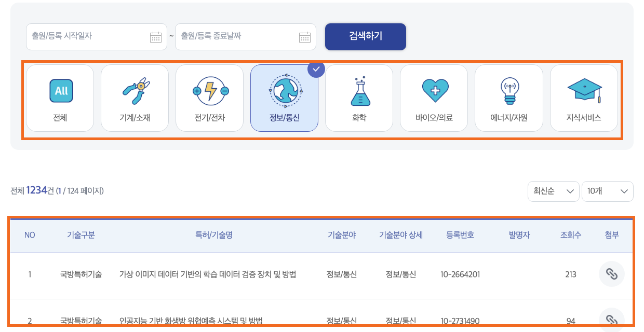Screen dimensions: 644x332
Task: Open the 최신순 sort dropdown
Action: click(x=554, y=191)
